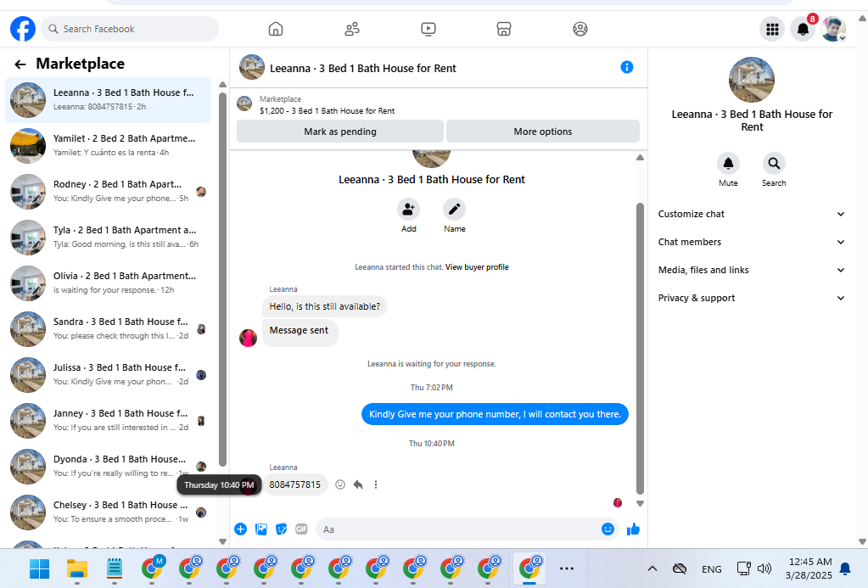Open the $1,200 listing link
This screenshot has height=588, width=868.
point(328,111)
